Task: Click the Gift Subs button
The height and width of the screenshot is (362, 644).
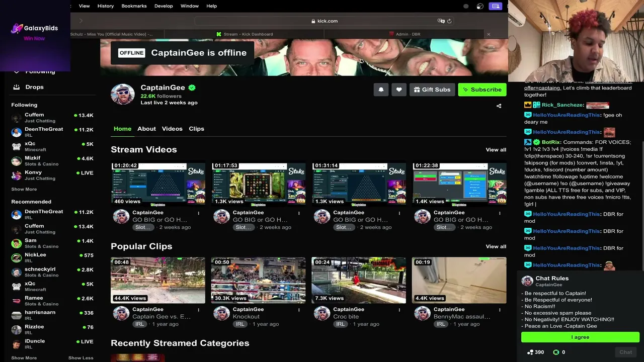Action: click(432, 89)
